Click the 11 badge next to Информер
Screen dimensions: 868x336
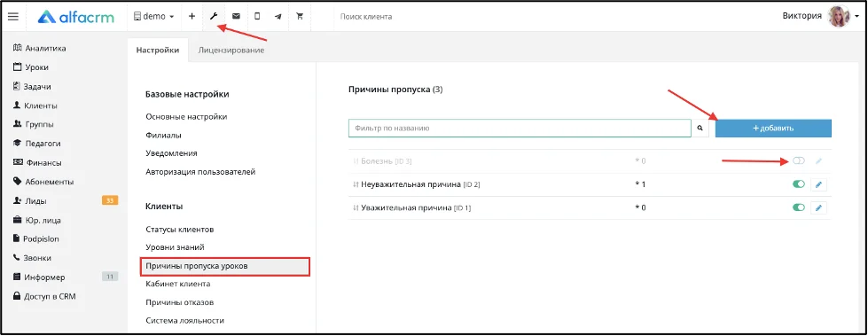(110, 277)
